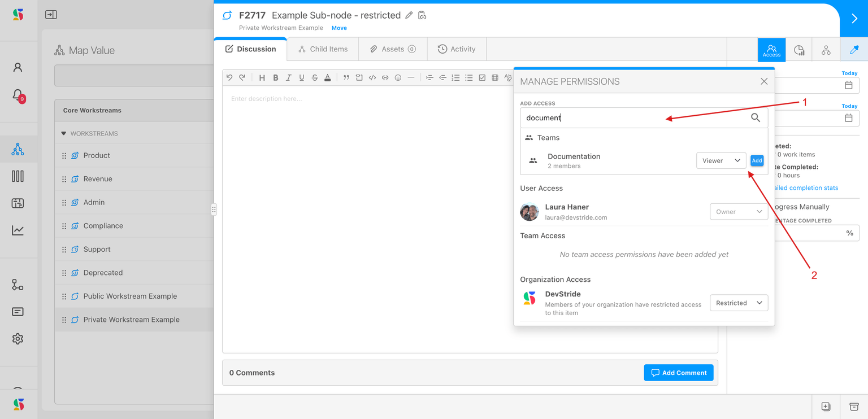This screenshot has height=419, width=868.
Task: Switch to the Activity tab
Action: click(457, 49)
